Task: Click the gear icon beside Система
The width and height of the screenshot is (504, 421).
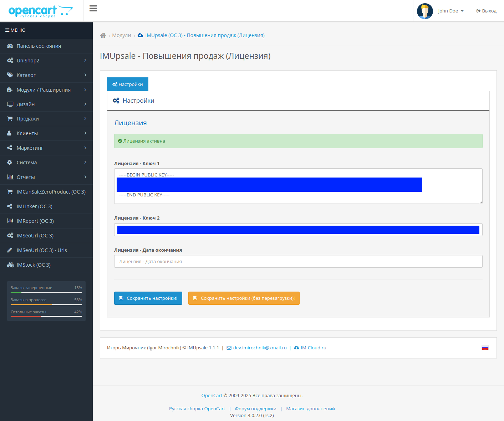Action: click(x=10, y=163)
